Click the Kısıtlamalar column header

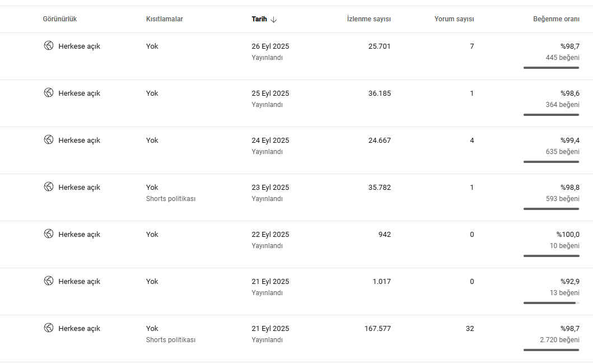[x=165, y=19]
